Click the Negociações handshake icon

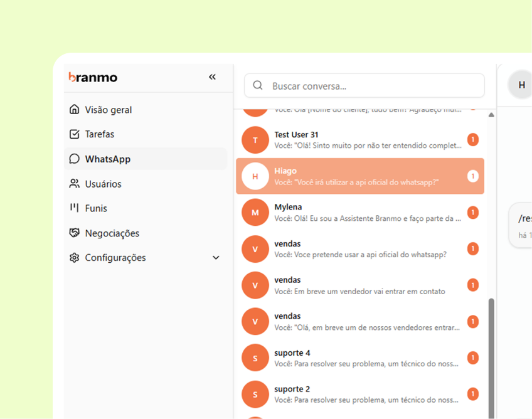(75, 233)
